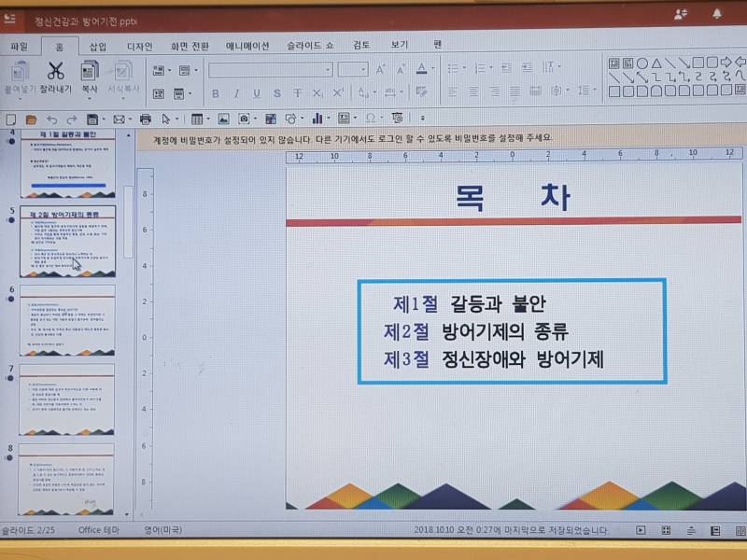Select the oval shape in the shapes gallery

pyautogui.click(x=642, y=63)
